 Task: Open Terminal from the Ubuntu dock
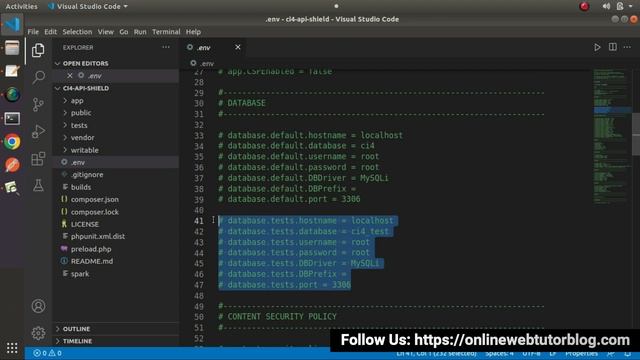pos(12,118)
